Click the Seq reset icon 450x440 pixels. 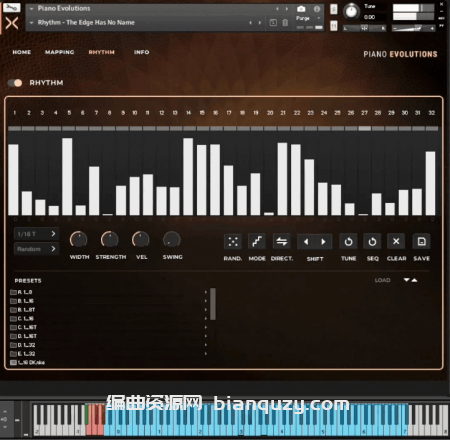click(x=372, y=242)
